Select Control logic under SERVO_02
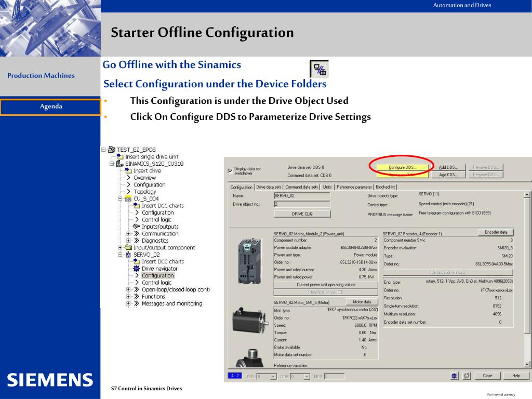 click(x=156, y=283)
